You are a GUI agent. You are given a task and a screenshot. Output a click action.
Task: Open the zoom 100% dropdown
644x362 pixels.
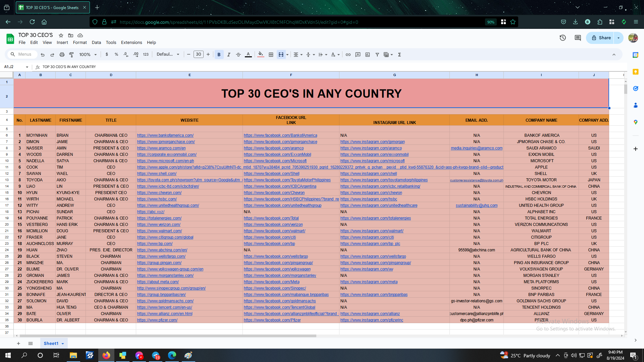click(x=88, y=55)
